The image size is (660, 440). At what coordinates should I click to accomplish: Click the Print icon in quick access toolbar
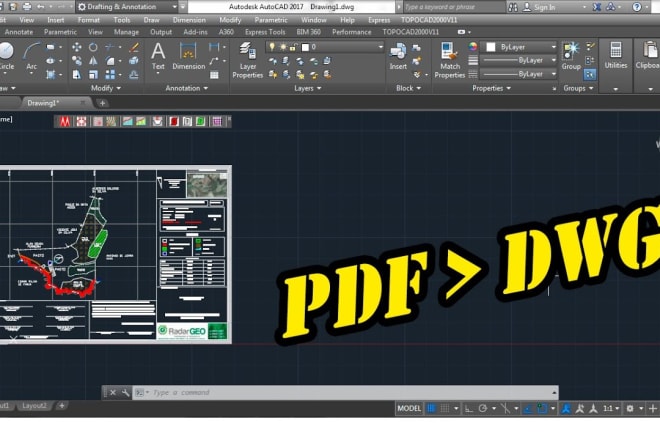click(27, 7)
